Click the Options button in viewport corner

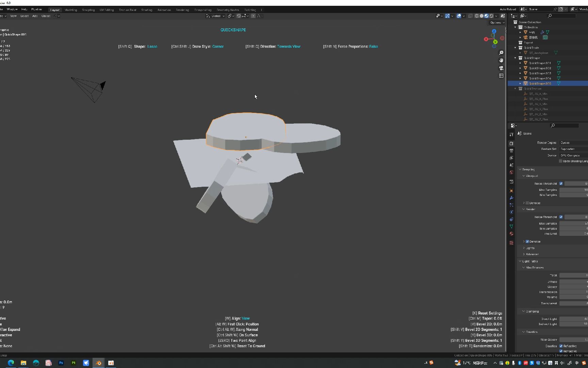496,22
